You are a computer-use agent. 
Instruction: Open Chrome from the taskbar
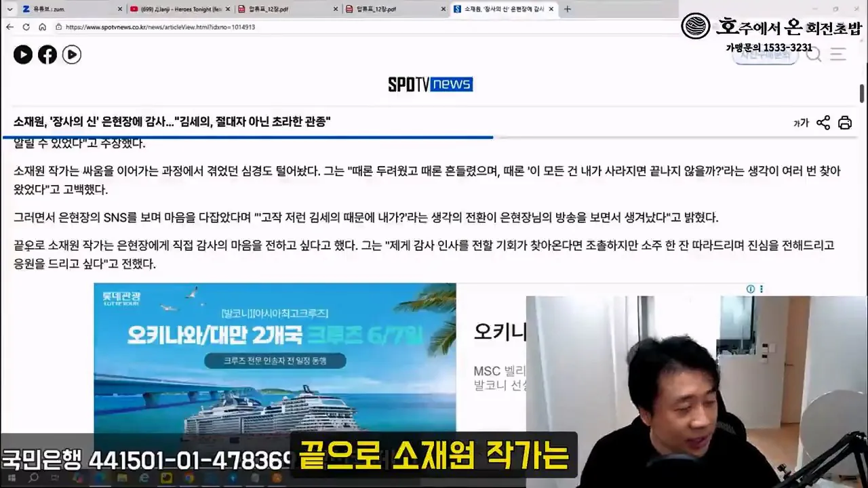coord(189,479)
